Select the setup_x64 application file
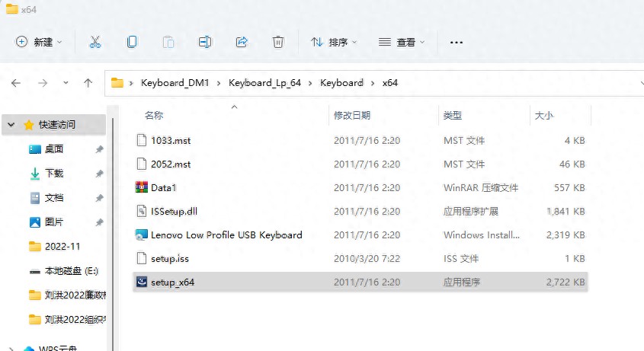The width and height of the screenshot is (644, 351). pyautogui.click(x=360, y=282)
